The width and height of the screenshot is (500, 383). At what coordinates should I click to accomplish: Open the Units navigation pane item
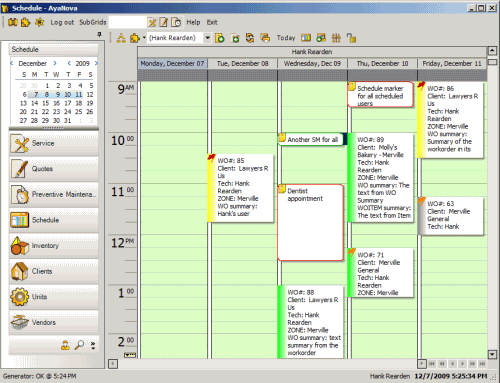click(54, 297)
